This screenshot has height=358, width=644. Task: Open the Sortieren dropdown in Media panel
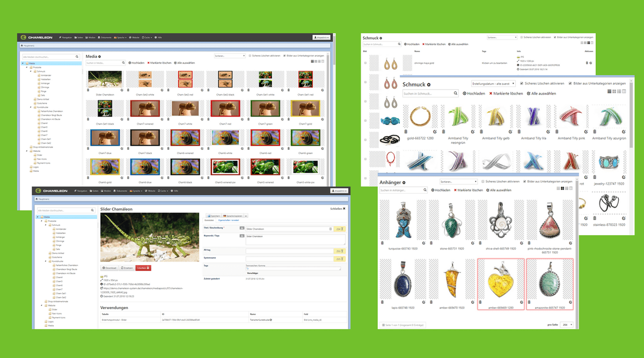click(230, 55)
